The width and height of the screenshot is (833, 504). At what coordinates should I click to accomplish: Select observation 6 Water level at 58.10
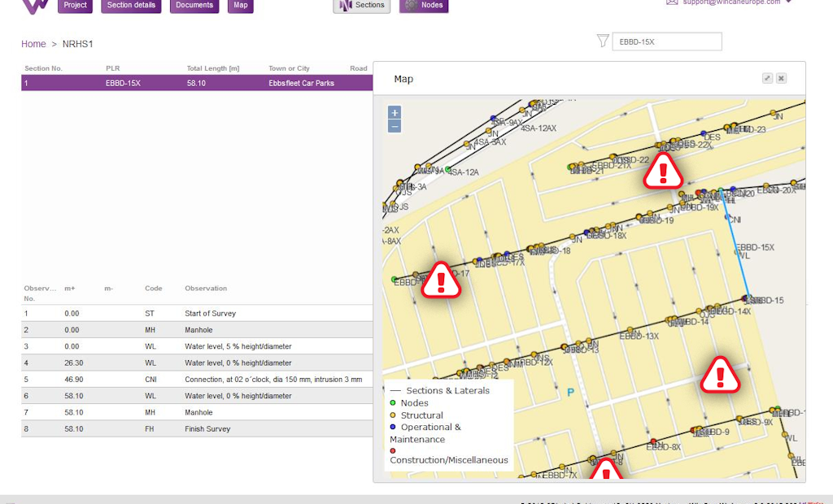point(197,396)
